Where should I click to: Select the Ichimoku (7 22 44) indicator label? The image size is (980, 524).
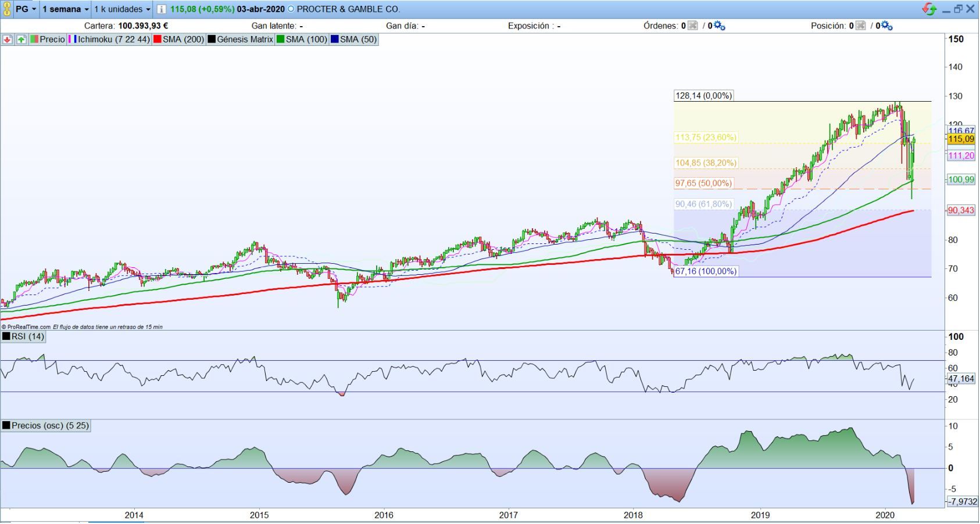[x=109, y=40]
